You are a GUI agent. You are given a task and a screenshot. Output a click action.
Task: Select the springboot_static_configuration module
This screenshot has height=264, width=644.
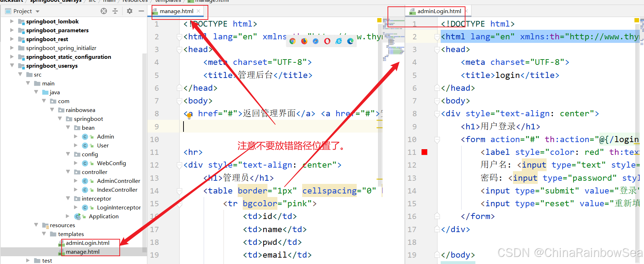[x=68, y=57]
